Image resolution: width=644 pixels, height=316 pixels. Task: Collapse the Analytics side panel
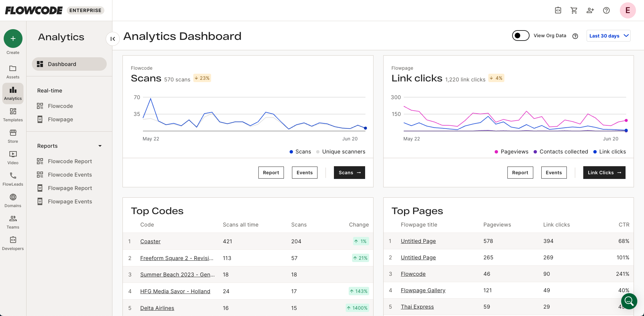click(113, 39)
